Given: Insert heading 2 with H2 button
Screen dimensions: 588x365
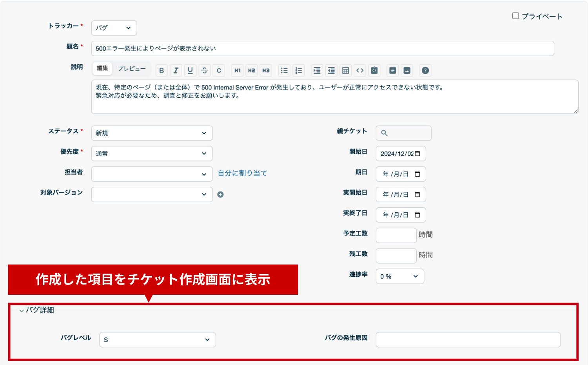Looking at the screenshot, I should pyautogui.click(x=252, y=71).
